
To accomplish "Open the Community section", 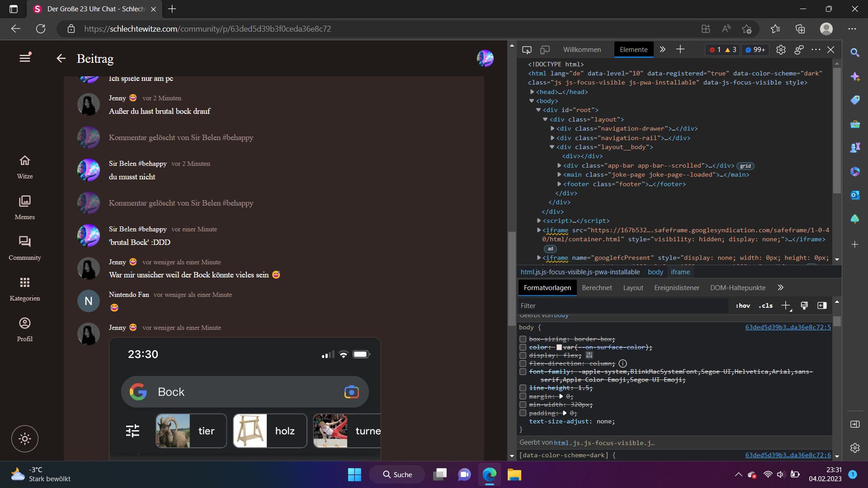I will pos(25,248).
